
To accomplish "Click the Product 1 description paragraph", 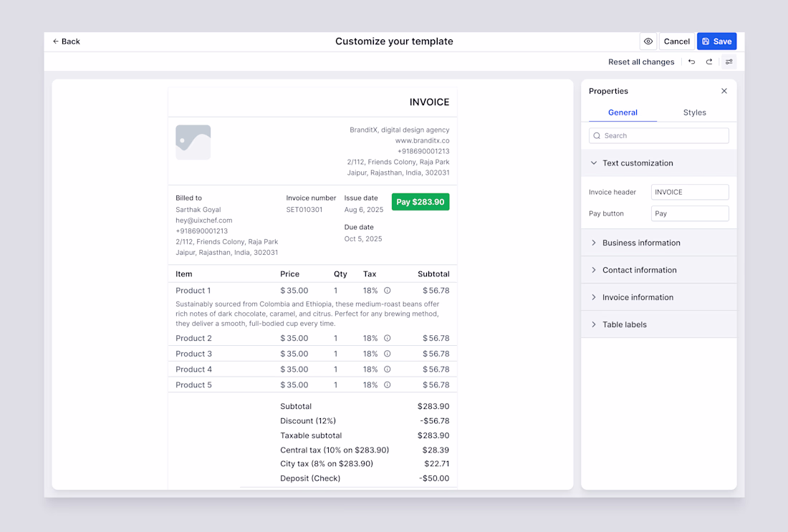I will click(x=307, y=314).
